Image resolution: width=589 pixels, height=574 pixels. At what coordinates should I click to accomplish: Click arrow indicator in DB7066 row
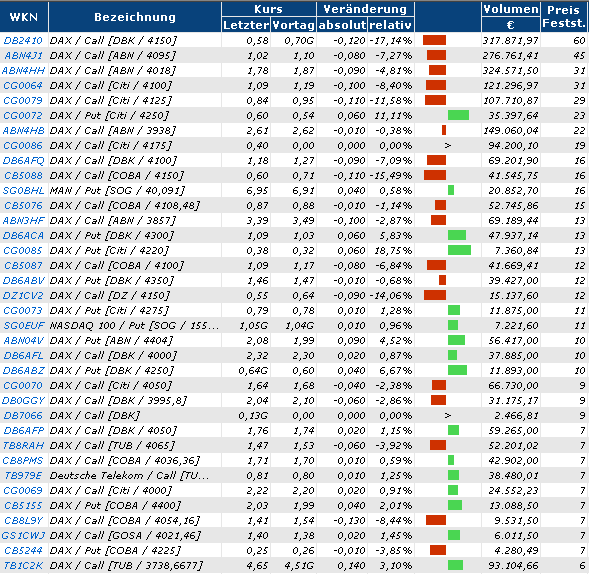click(447, 415)
